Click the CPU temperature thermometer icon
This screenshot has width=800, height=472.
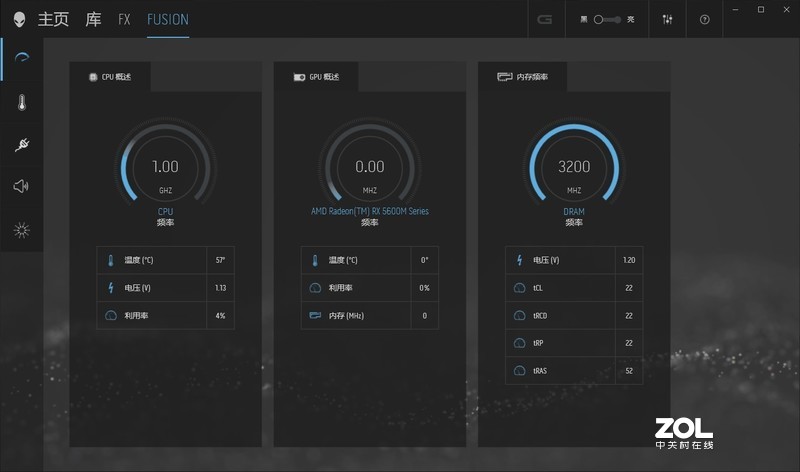click(111, 260)
